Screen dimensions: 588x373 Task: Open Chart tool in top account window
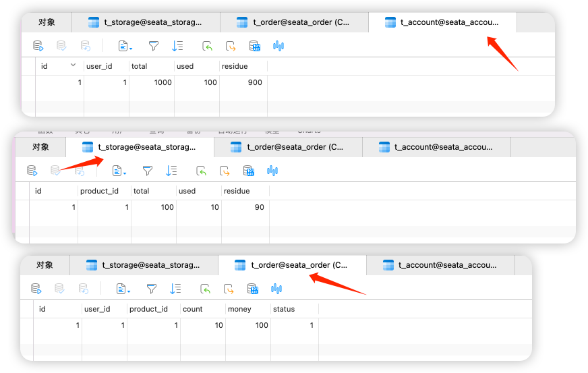278,46
